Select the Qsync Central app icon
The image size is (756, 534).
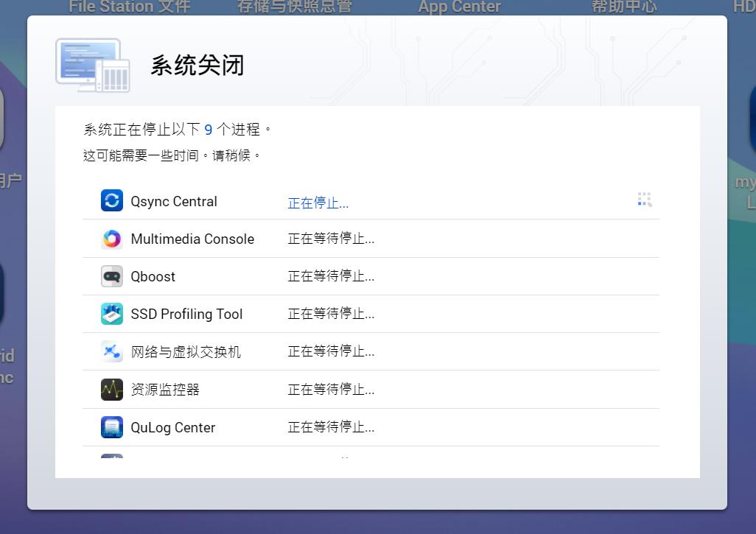(x=111, y=200)
